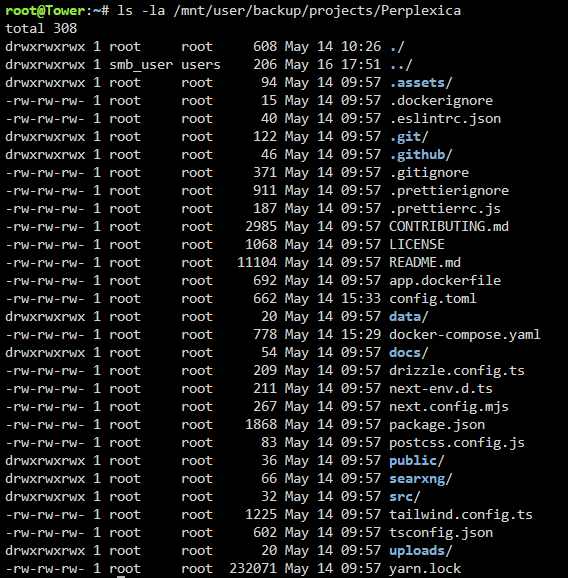Click the searxng/ directory name
The width and height of the screenshot is (568, 578).
(x=421, y=478)
